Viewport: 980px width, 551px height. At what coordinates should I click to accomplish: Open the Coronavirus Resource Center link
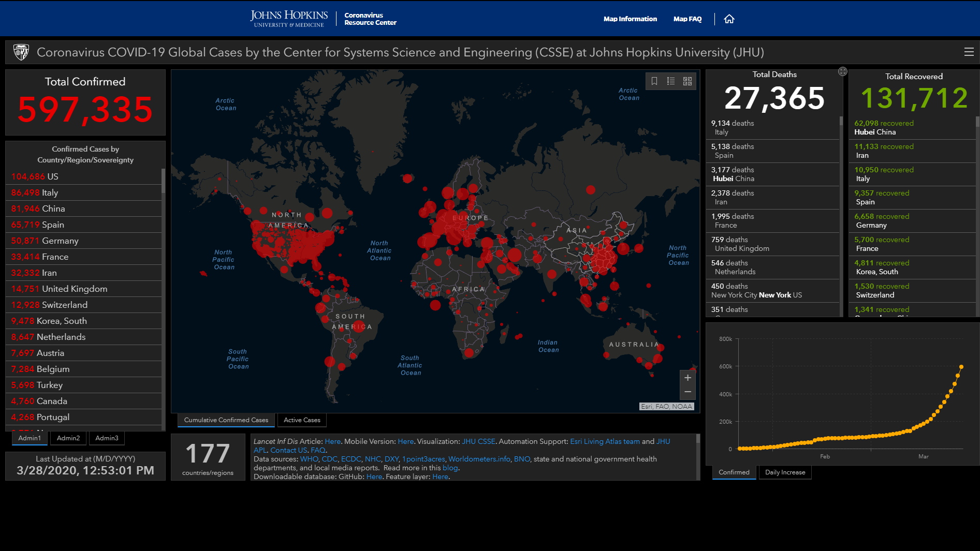[370, 19]
